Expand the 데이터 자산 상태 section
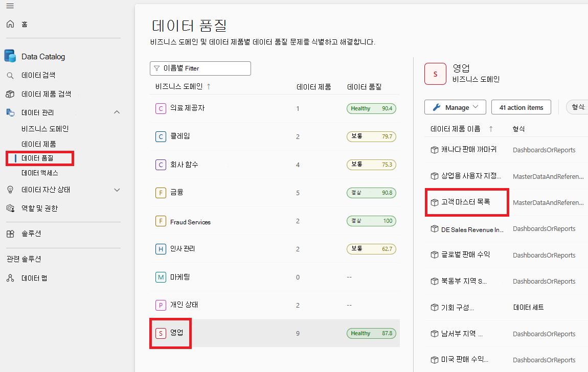The height and width of the screenshot is (372, 588). pos(117,190)
